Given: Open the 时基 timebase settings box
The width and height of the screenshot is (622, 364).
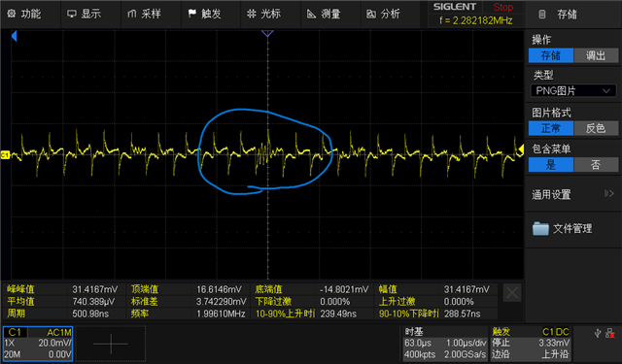Looking at the screenshot, I should (x=445, y=344).
